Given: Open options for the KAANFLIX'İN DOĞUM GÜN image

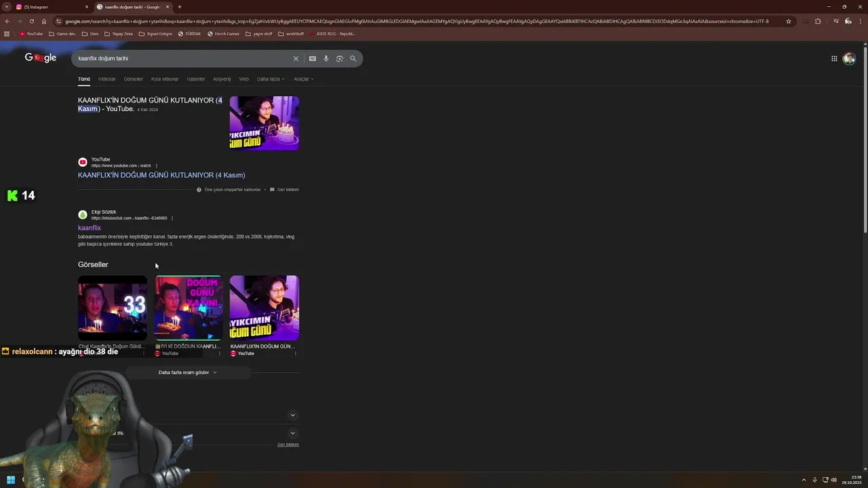Looking at the screenshot, I should point(296,353).
